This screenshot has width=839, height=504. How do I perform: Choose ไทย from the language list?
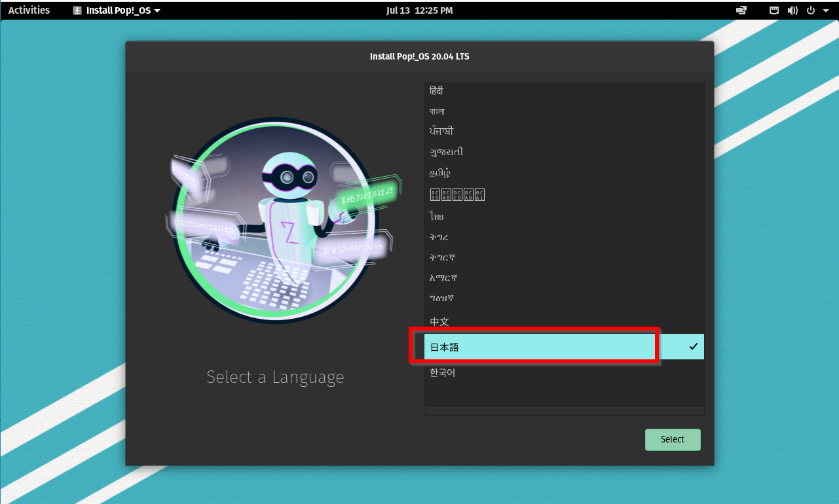(564, 216)
